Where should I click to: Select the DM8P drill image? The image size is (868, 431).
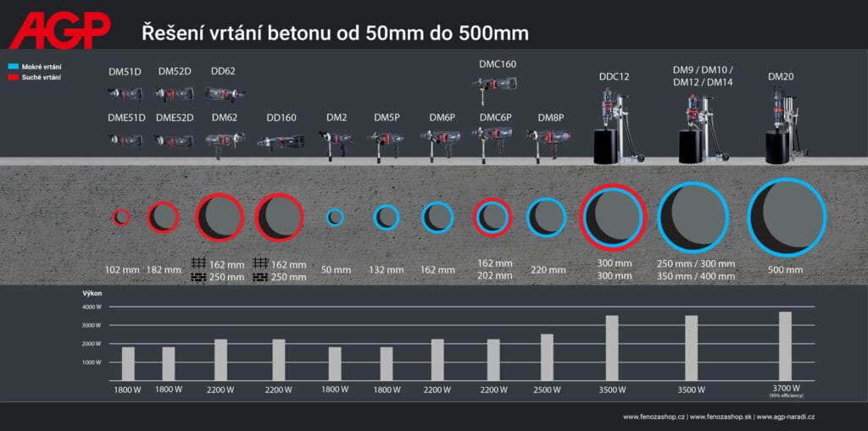click(x=548, y=146)
